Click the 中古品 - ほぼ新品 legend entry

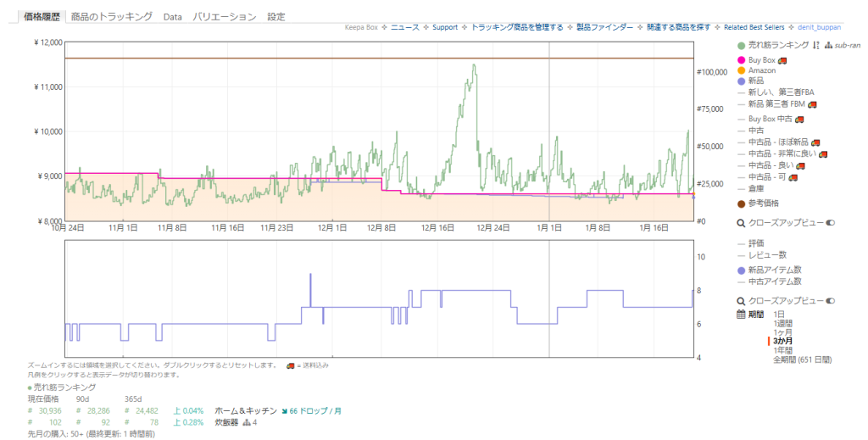[x=774, y=142]
